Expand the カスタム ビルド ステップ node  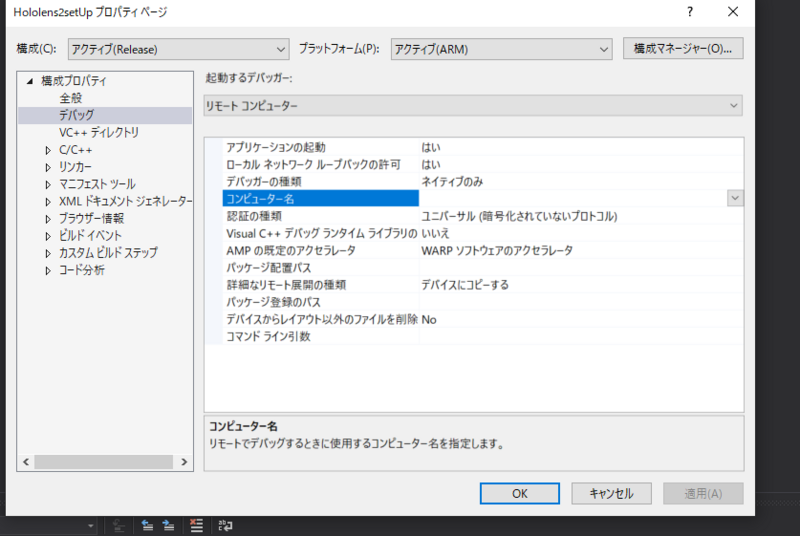click(x=48, y=253)
